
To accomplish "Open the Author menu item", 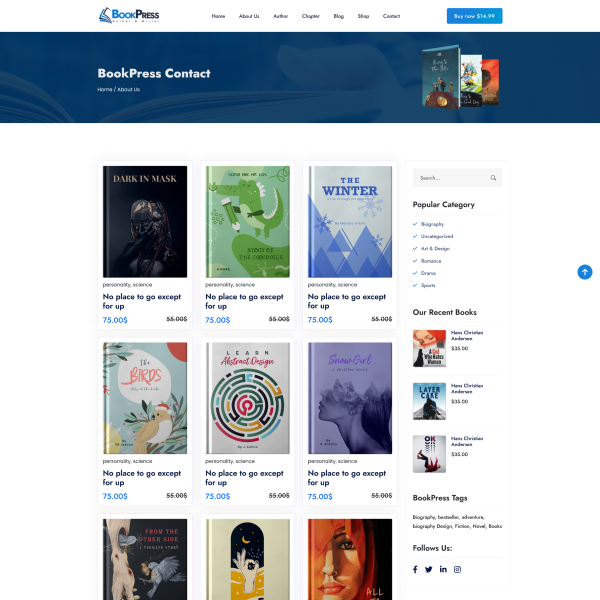I will 280,16.
